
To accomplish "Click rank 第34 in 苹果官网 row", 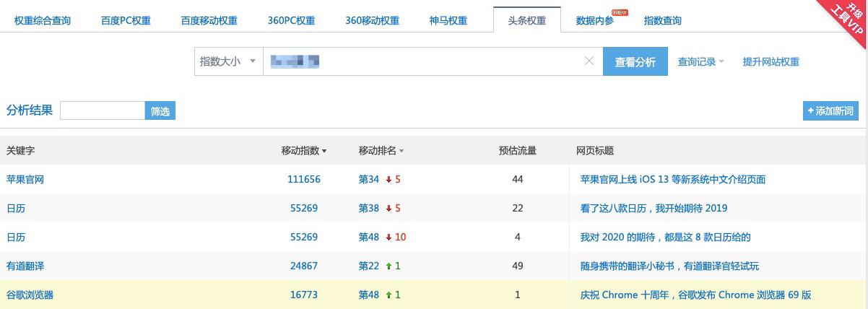I will [x=368, y=179].
